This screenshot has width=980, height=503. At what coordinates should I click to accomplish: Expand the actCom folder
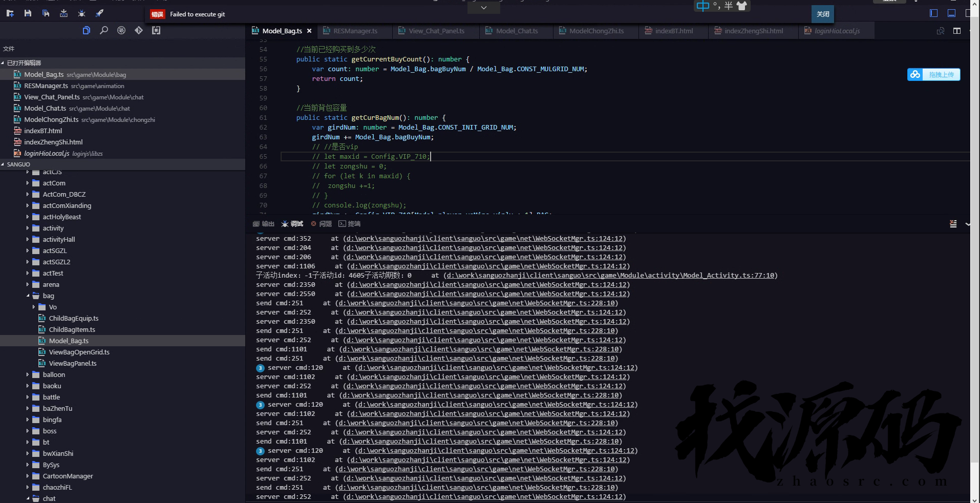click(28, 183)
